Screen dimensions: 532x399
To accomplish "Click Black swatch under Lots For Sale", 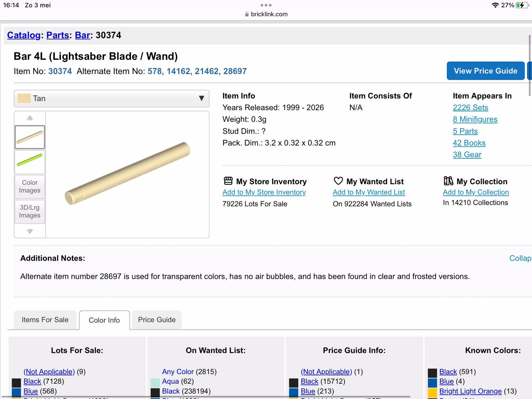I will coord(16,383).
